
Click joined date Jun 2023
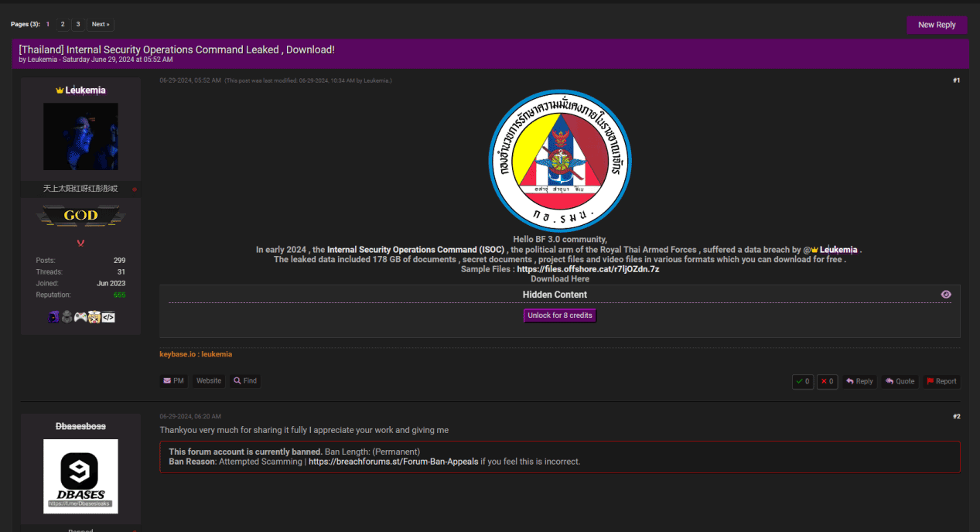tap(111, 284)
